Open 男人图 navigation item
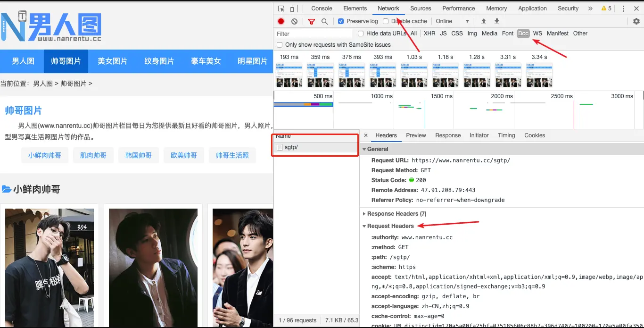The width and height of the screenshot is (644, 328). (x=23, y=61)
